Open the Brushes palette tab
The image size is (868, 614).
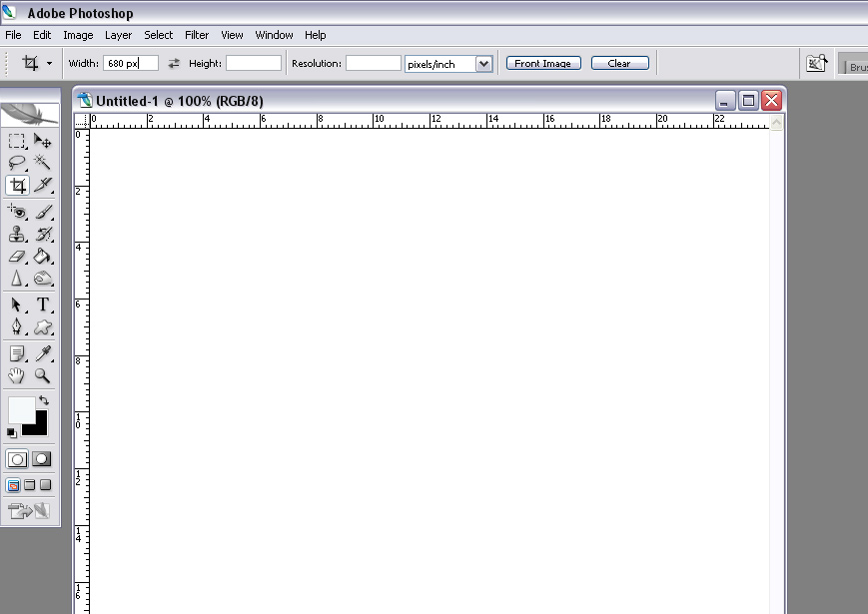854,66
